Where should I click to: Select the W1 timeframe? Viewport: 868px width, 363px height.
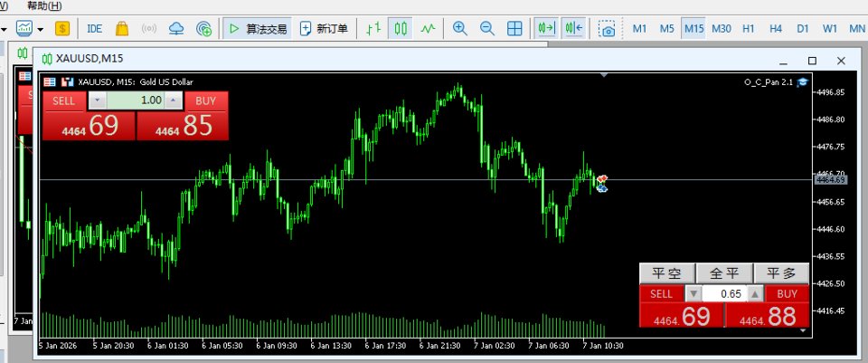point(829,28)
